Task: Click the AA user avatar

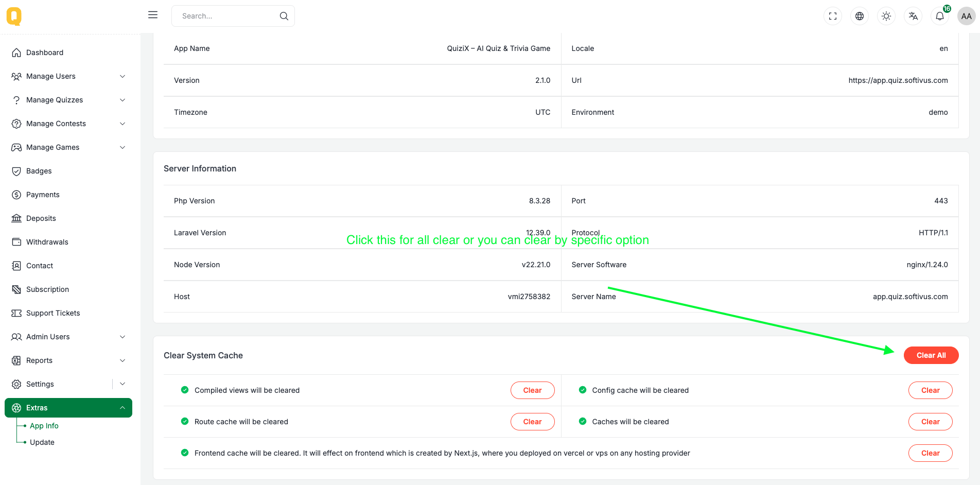Action: [x=966, y=16]
